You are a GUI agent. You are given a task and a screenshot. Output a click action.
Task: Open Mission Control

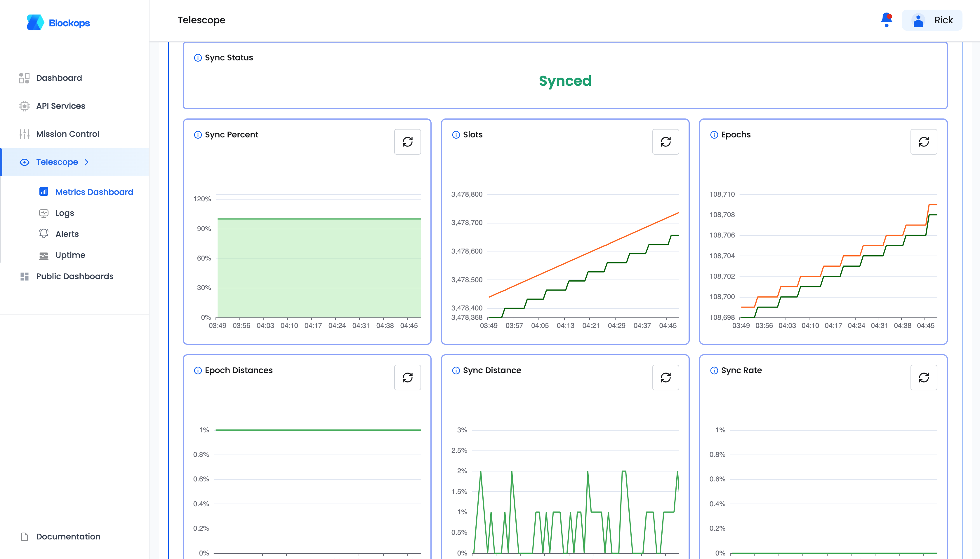coord(68,134)
